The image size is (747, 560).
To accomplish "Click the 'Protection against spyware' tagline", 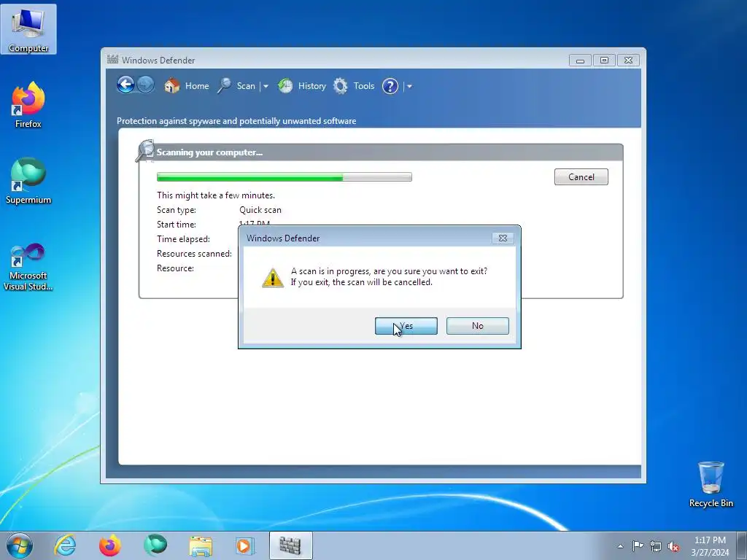I will 236,121.
